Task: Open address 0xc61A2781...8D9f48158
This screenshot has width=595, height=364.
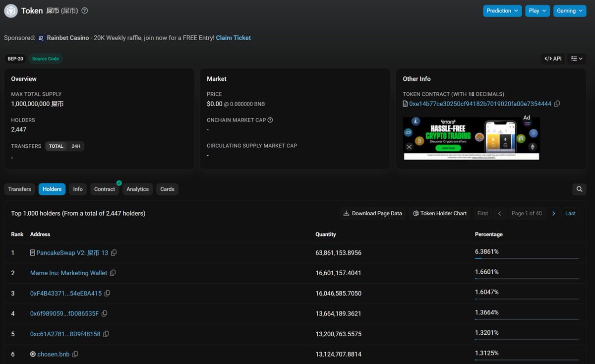Action: (65, 334)
